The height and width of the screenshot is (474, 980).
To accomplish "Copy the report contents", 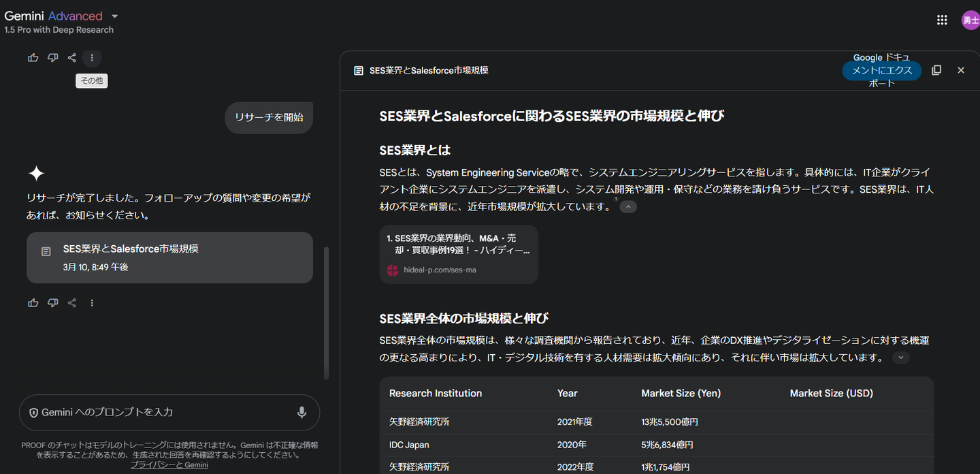I will (x=936, y=70).
